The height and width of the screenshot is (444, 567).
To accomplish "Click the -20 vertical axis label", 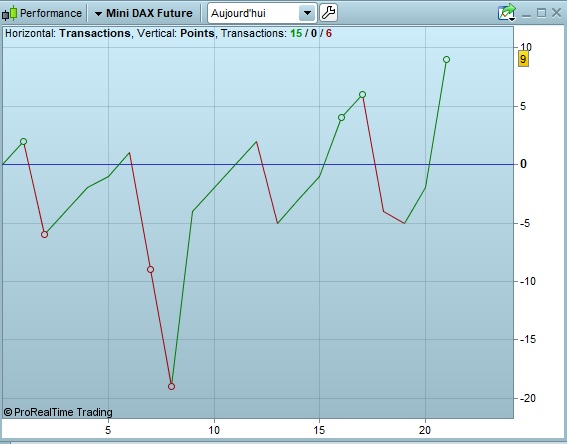I will click(528, 398).
